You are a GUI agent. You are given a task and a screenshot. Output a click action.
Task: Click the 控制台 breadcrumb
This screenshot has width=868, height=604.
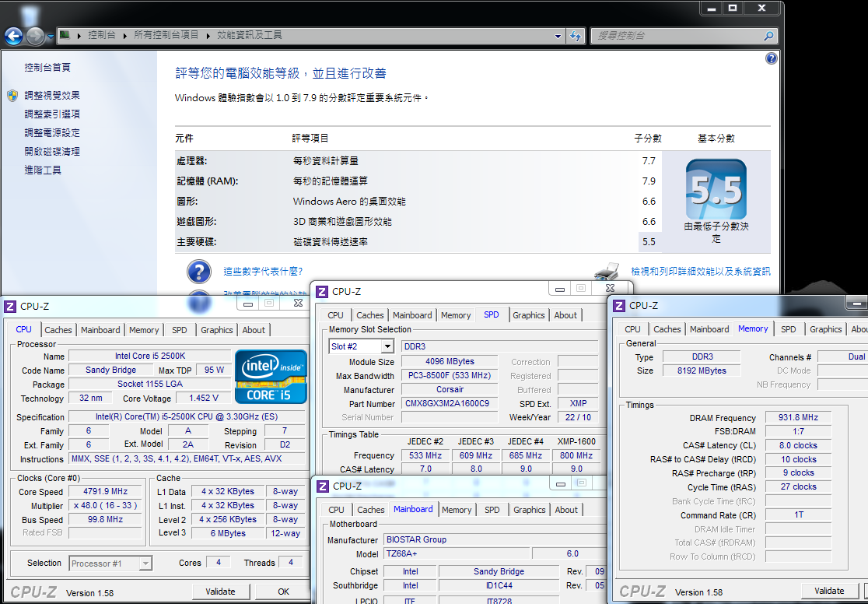(x=102, y=35)
